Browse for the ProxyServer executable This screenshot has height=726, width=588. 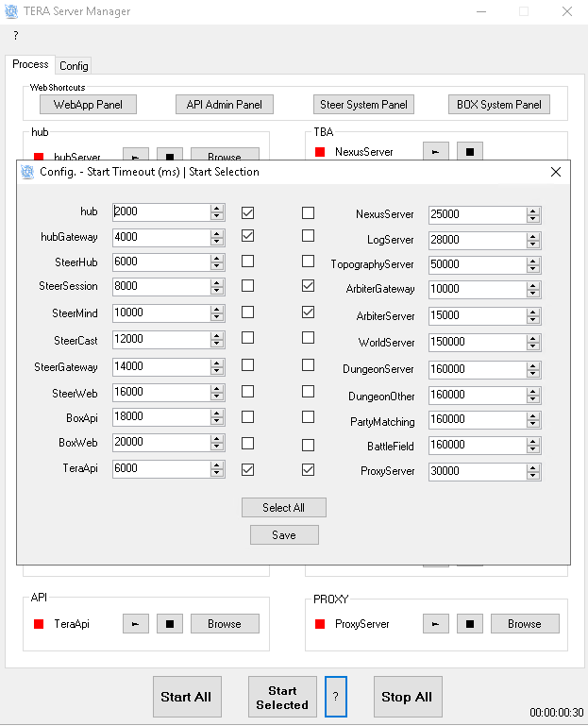(525, 624)
